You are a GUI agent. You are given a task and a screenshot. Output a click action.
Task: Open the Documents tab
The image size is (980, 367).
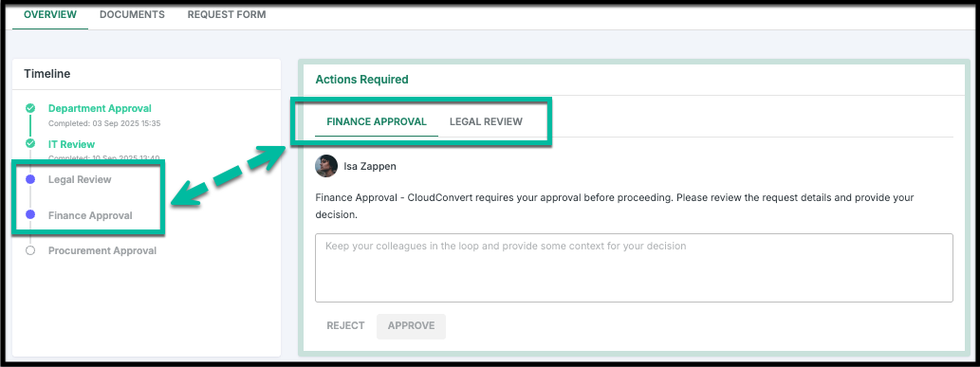(x=133, y=14)
